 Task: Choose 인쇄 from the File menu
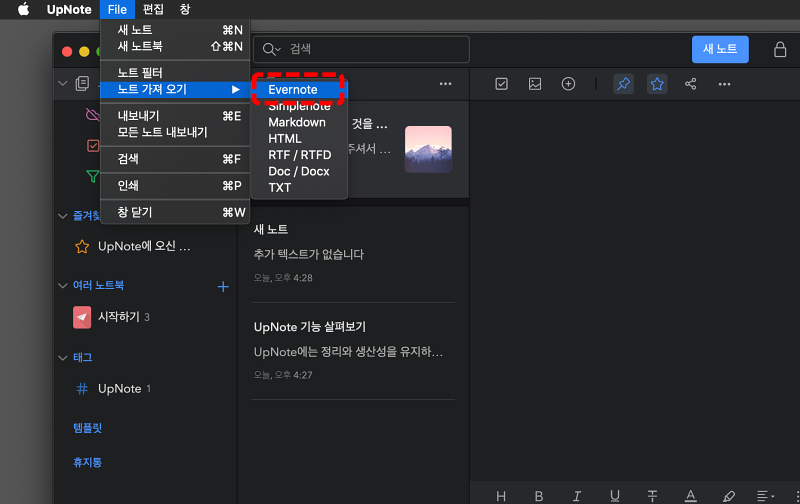[x=175, y=186]
